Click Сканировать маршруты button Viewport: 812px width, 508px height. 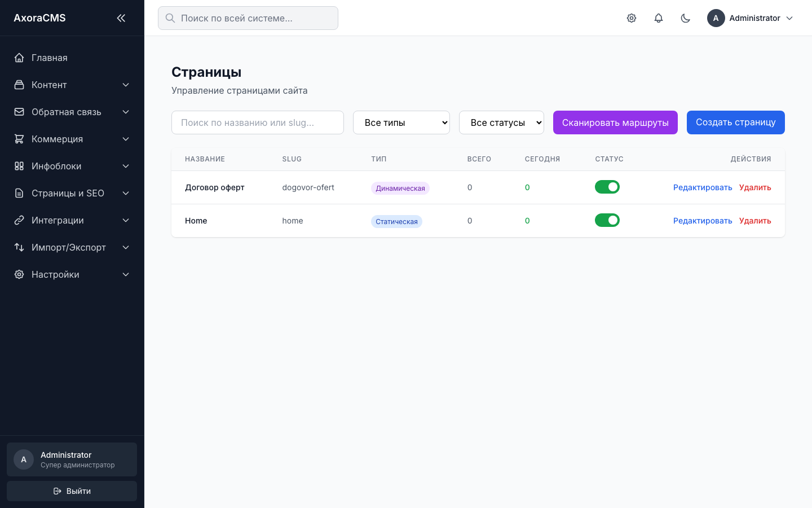coord(615,122)
